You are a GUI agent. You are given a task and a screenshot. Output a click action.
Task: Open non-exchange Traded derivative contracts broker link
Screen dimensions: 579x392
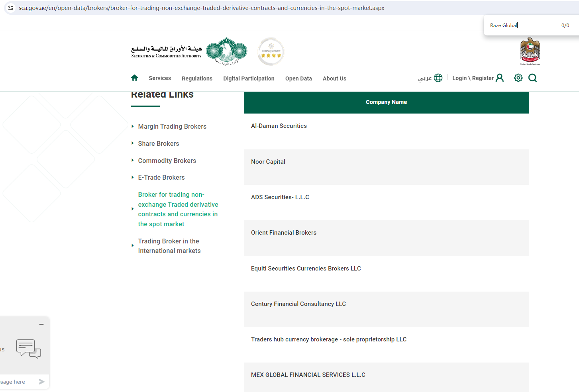pyautogui.click(x=178, y=209)
